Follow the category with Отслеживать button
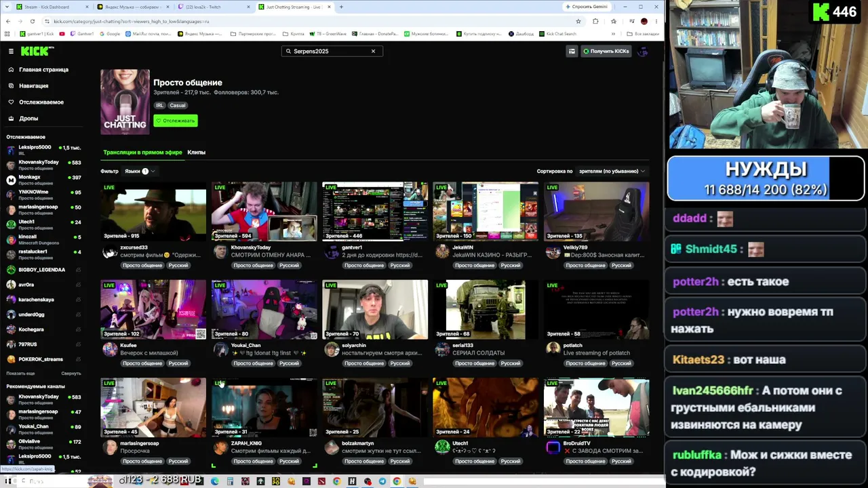The width and height of the screenshot is (868, 488). click(x=176, y=121)
